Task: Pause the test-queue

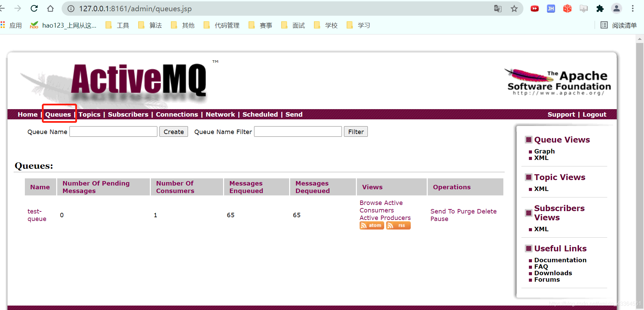Action: (x=439, y=219)
